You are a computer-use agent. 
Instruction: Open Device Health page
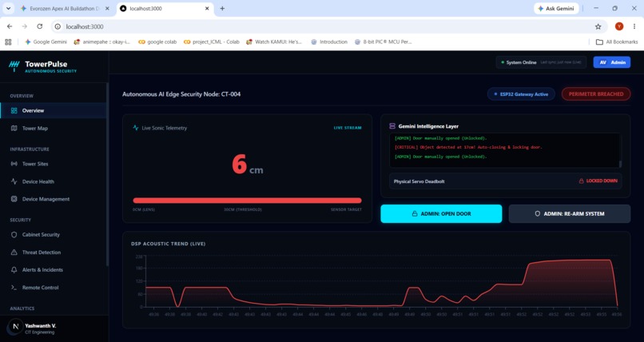[54, 181]
